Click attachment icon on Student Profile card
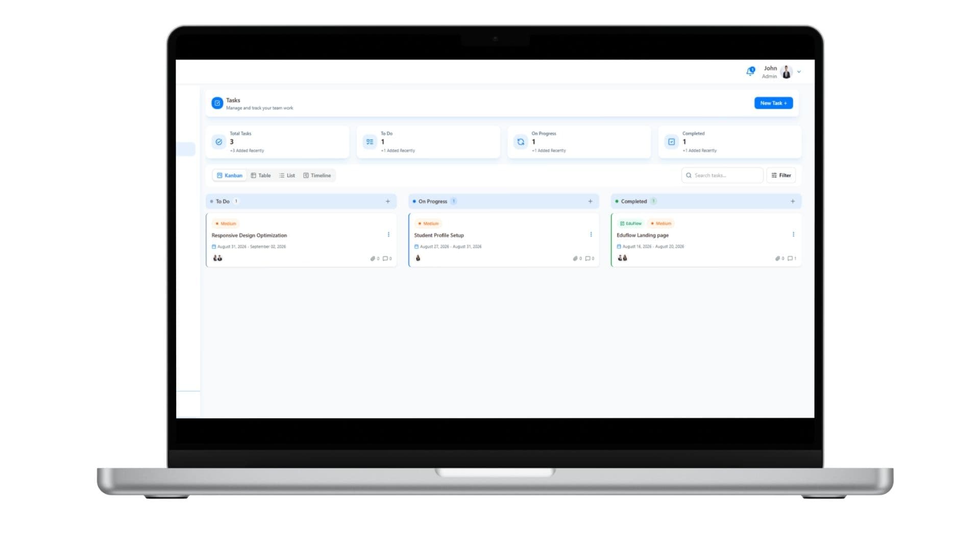980x551 pixels. coord(575,259)
